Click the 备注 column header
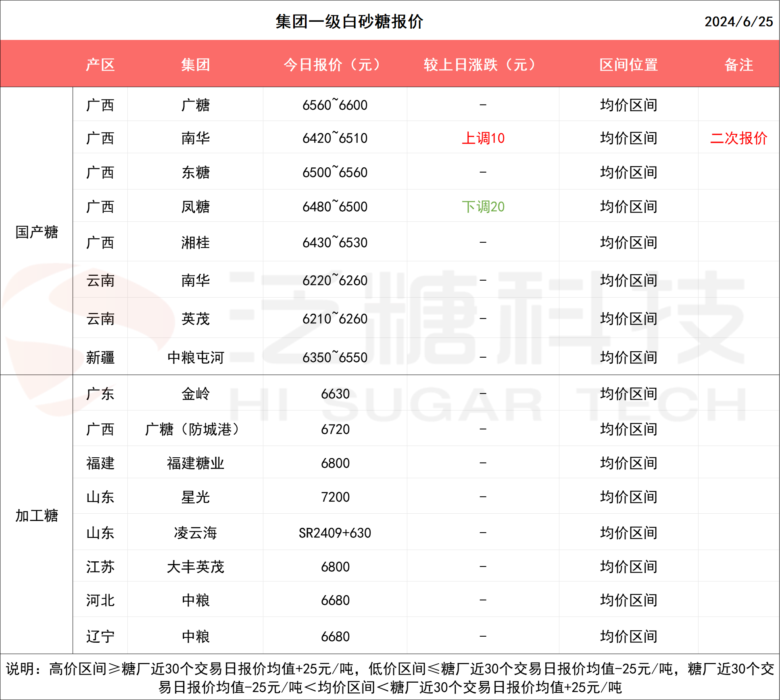The height and width of the screenshot is (700, 780). 738,65
